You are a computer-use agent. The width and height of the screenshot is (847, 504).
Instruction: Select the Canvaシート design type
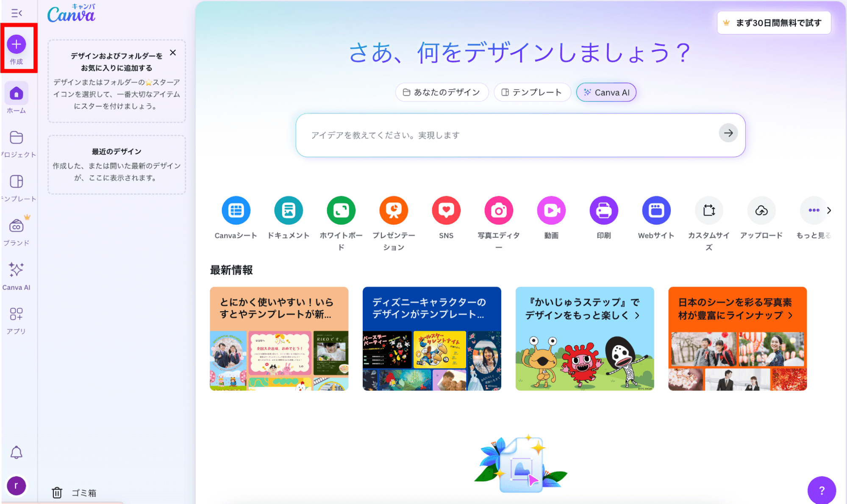236,210
